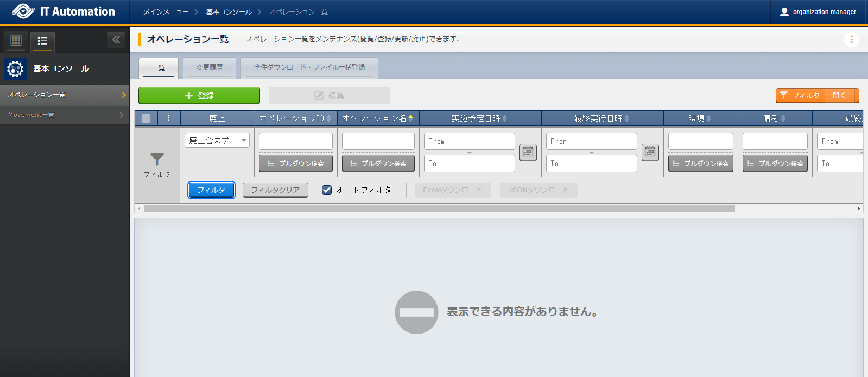Collapse the sidebar with double-chevron icon
This screenshot has width=868, height=377.
coord(116,40)
